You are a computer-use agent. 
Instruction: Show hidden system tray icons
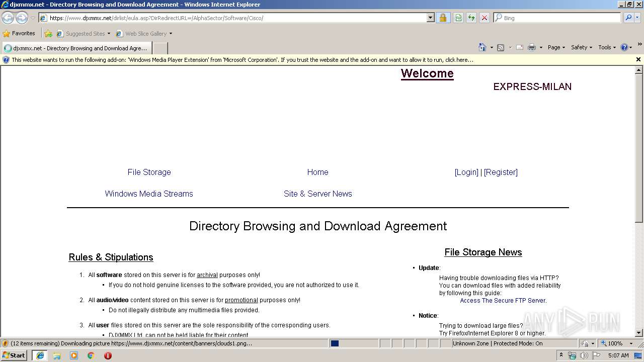pyautogui.click(x=561, y=355)
